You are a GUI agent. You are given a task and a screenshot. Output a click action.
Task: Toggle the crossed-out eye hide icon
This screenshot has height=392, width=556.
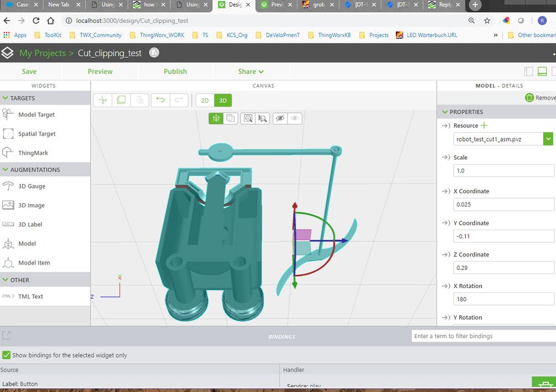(x=280, y=118)
